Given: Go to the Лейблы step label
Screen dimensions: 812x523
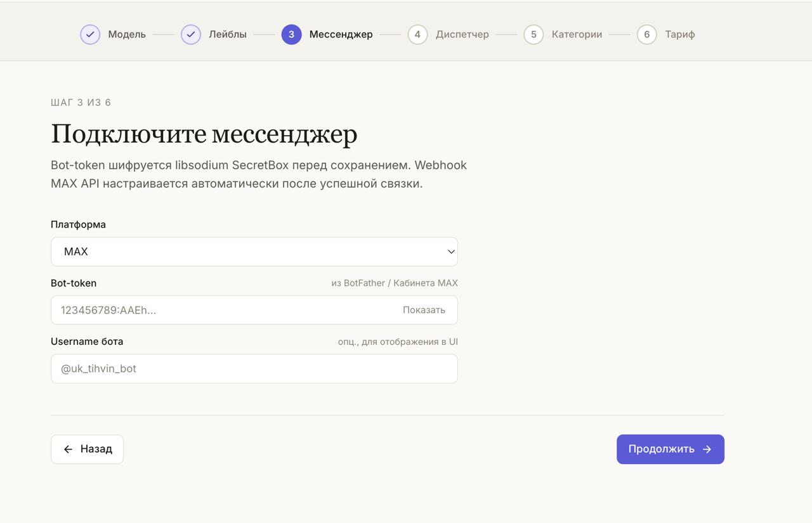Looking at the screenshot, I should (x=228, y=34).
